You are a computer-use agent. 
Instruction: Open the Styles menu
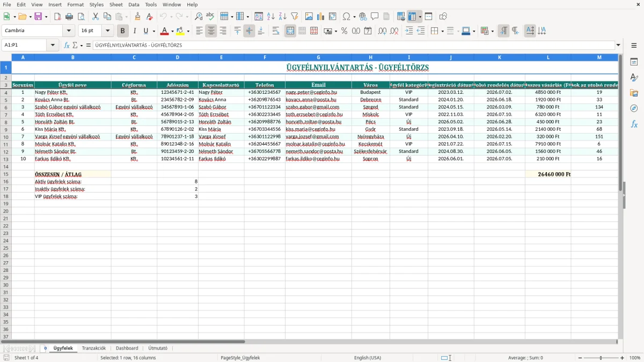coord(97,4)
